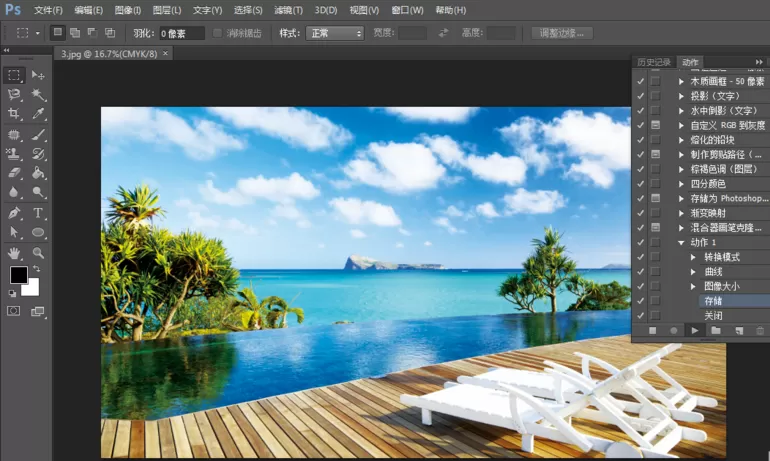The height and width of the screenshot is (461, 770).
Task: Select the Crop tool
Action: click(x=14, y=114)
